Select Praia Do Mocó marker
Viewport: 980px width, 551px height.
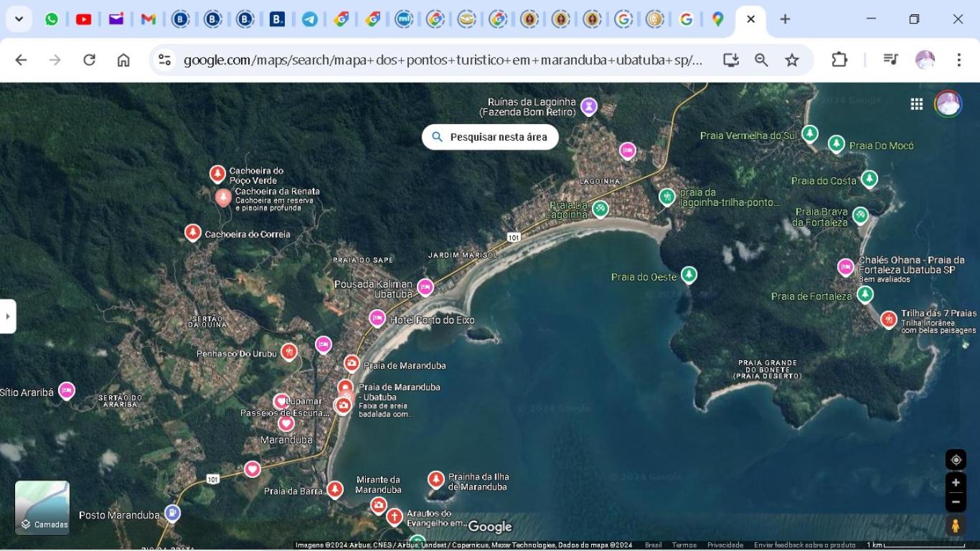pyautogui.click(x=837, y=144)
